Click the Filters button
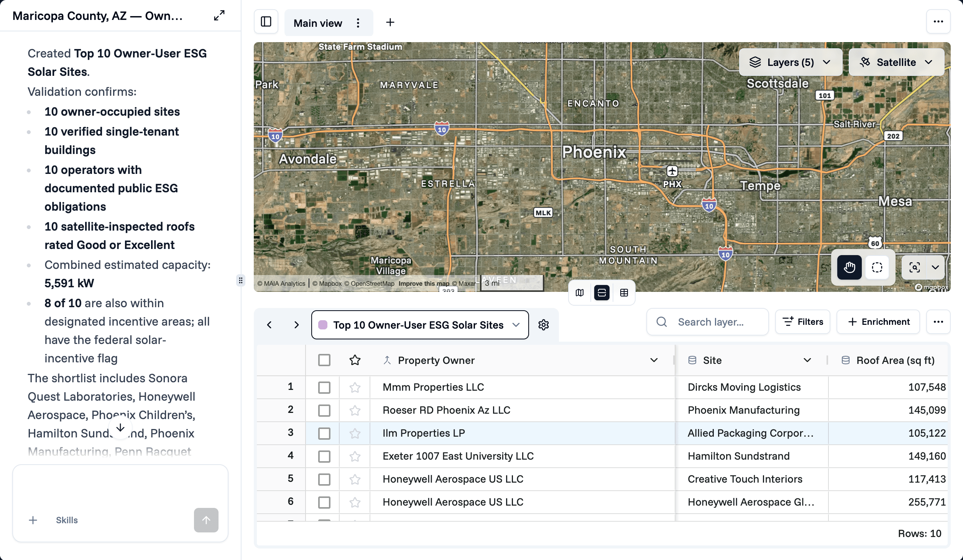 click(803, 322)
